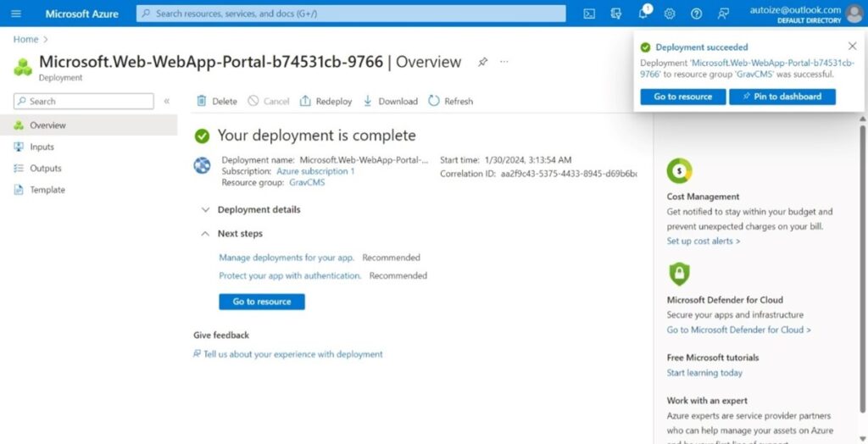Open the ellipsis more options next to title

pos(504,62)
